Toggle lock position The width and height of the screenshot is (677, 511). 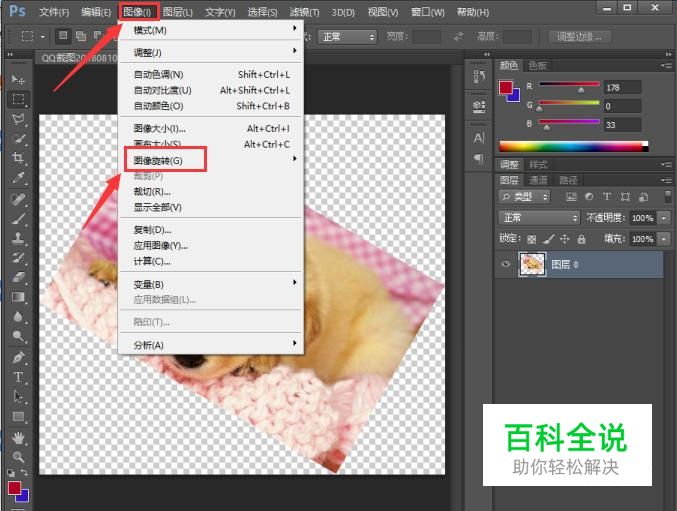point(565,239)
